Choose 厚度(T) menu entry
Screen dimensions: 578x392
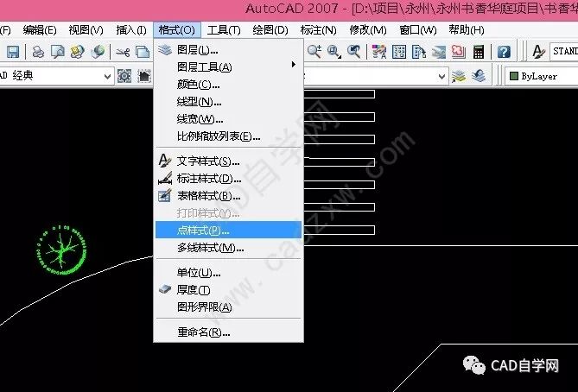[228, 290]
